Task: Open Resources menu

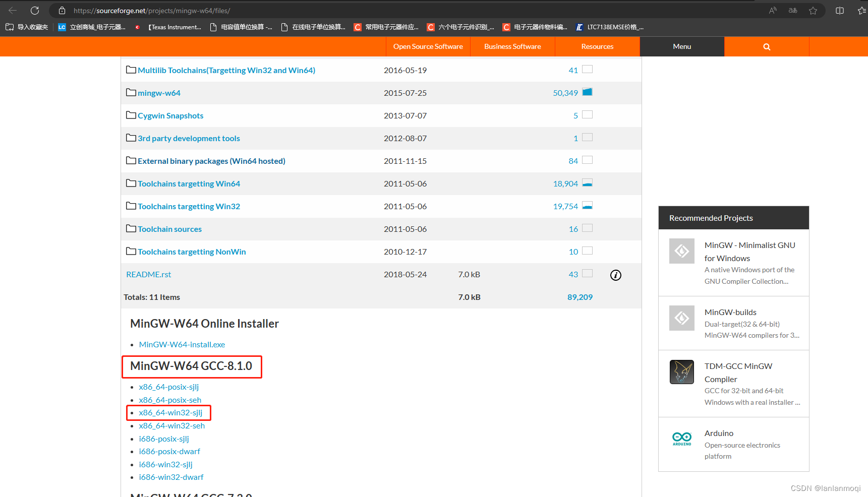Action: coord(597,46)
